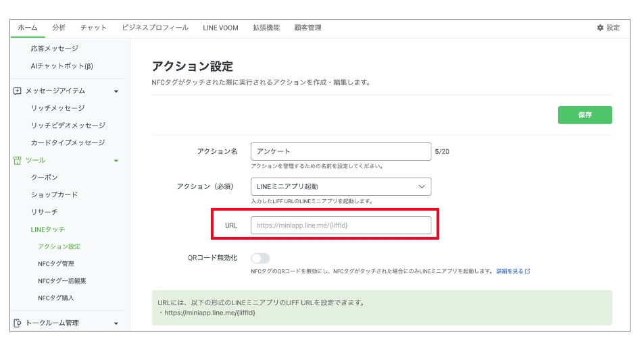
Task: Collapse the メッセージアイテム section arrow
Action: click(x=116, y=91)
